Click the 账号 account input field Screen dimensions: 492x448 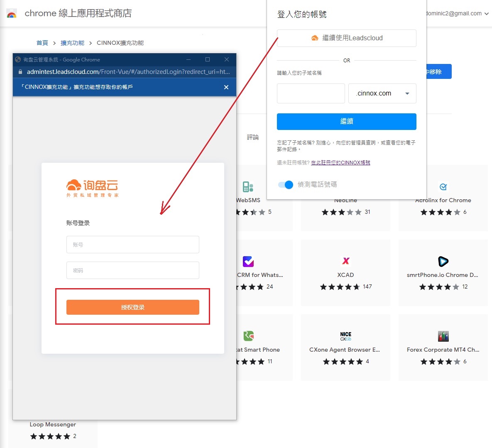[133, 245]
